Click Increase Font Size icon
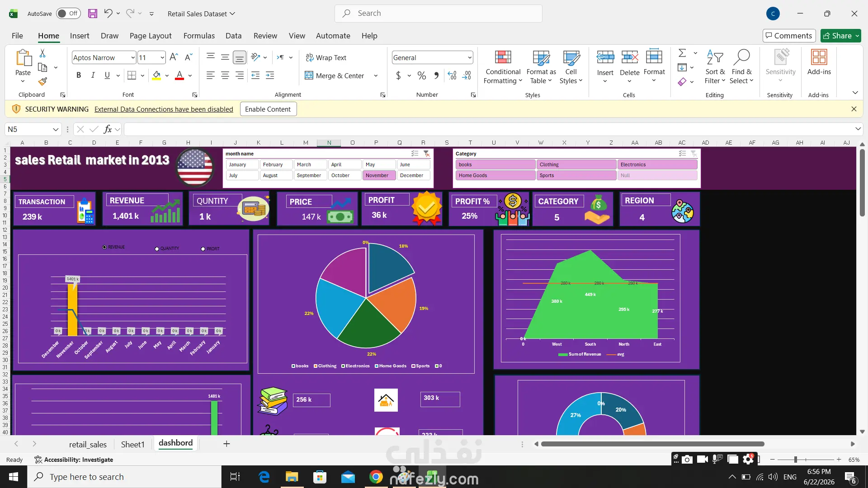 coord(174,57)
